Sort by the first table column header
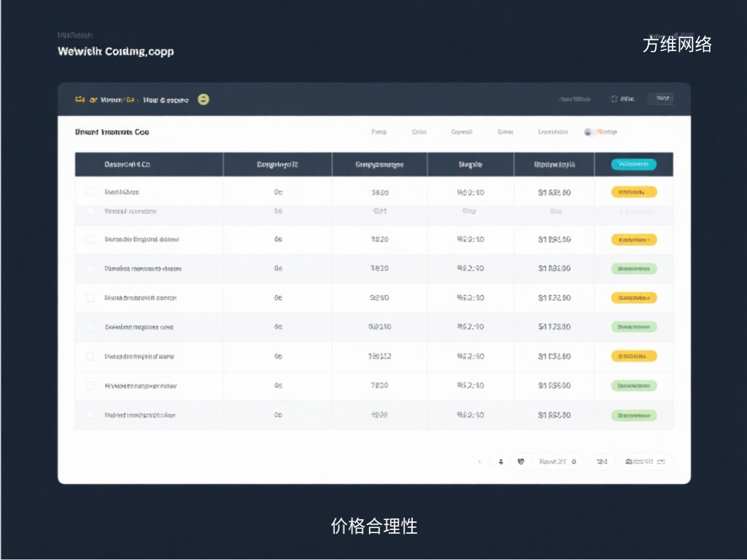Viewport: 747px width, 560px height. pos(128,165)
